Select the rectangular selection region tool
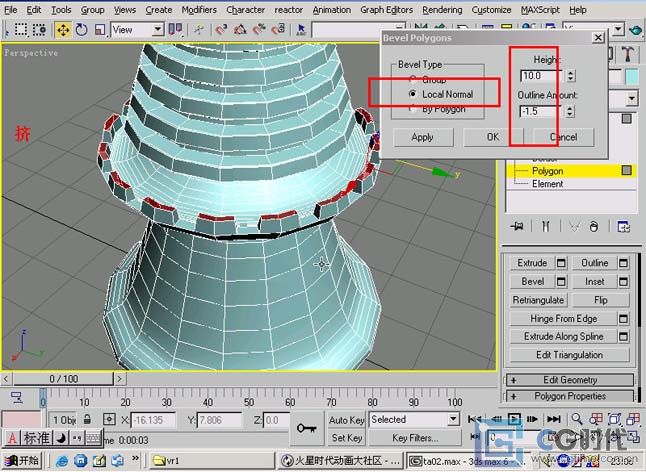Screen dimensions: 646x472 point(21,30)
